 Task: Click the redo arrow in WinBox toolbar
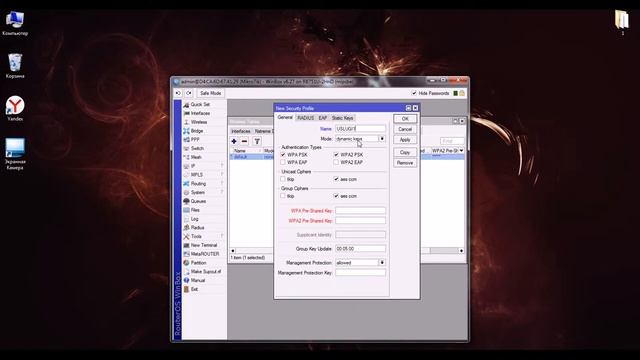pos(189,93)
